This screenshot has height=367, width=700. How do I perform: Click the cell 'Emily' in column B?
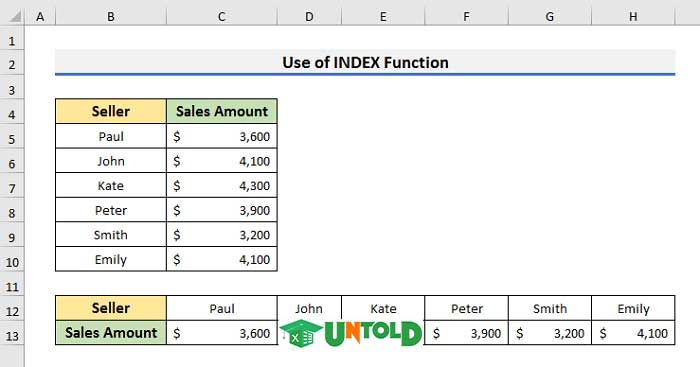pyautogui.click(x=111, y=259)
